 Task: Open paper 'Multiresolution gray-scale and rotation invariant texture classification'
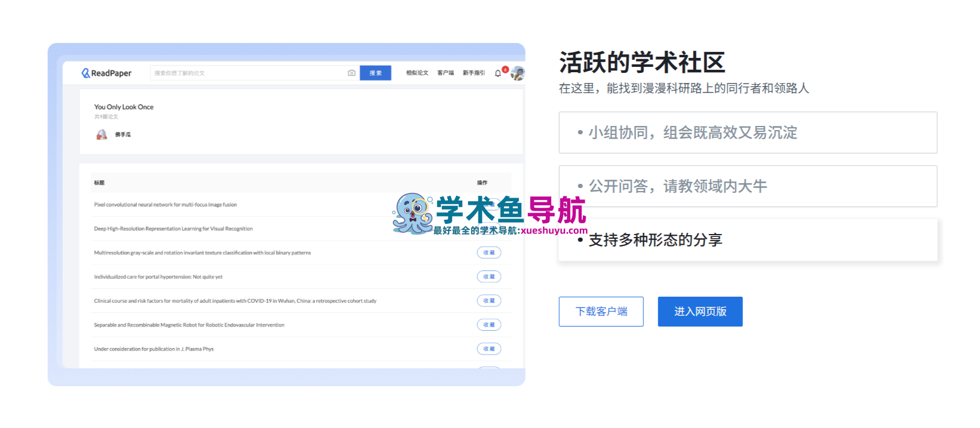pyautogui.click(x=202, y=253)
